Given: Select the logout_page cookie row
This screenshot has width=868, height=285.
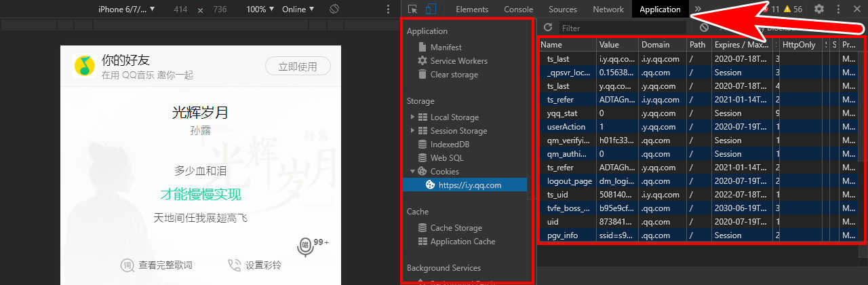Looking at the screenshot, I should (x=697, y=181).
